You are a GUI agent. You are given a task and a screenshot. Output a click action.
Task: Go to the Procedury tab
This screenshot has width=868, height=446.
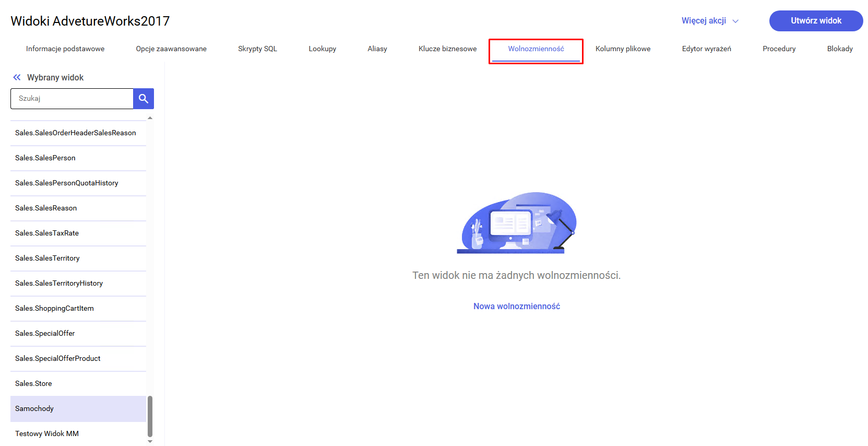779,49
